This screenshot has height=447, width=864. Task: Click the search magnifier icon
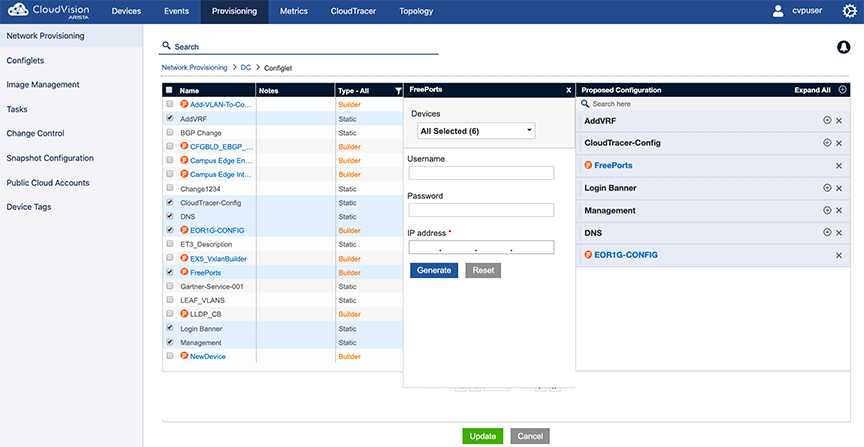pos(166,46)
